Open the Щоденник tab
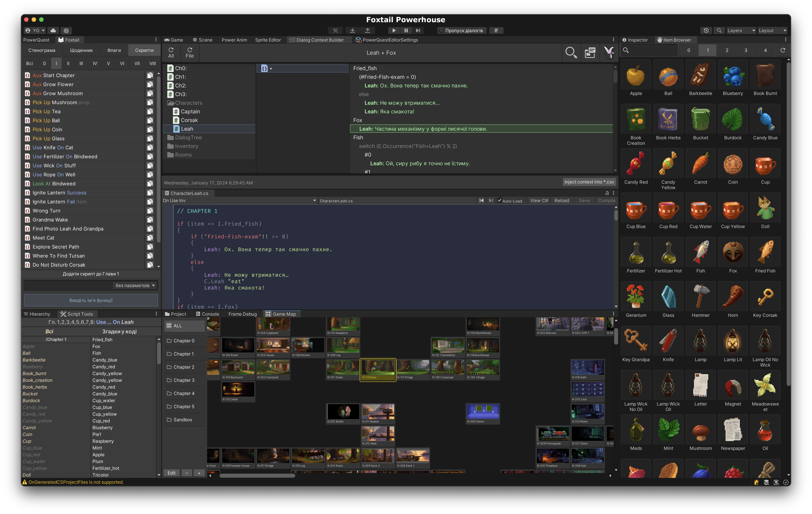 pyautogui.click(x=81, y=50)
